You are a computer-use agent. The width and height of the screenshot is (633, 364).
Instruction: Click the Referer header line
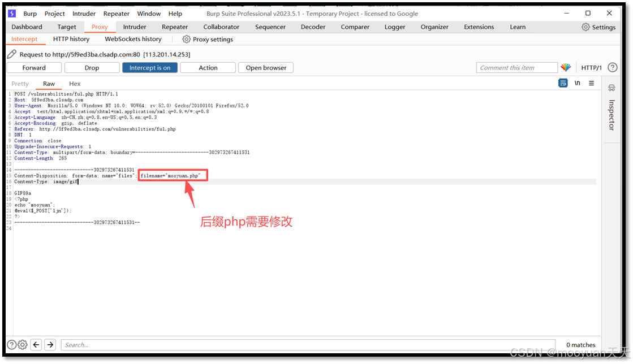(x=95, y=129)
